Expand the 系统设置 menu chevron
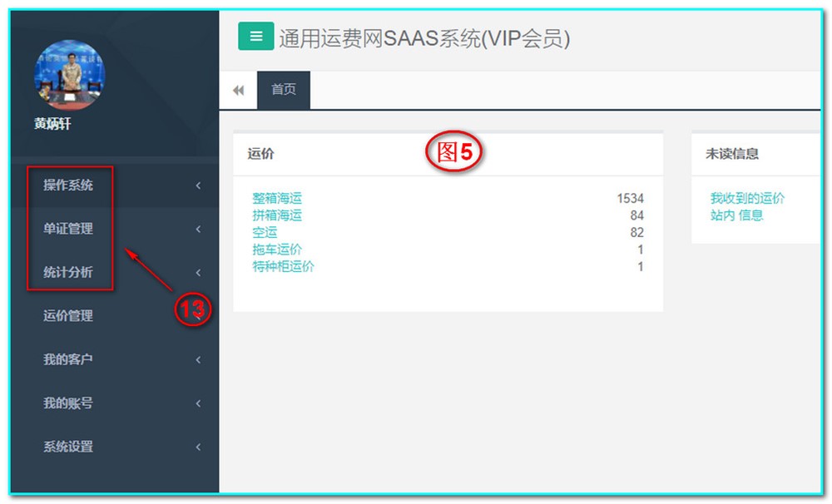The width and height of the screenshot is (832, 504). (198, 447)
